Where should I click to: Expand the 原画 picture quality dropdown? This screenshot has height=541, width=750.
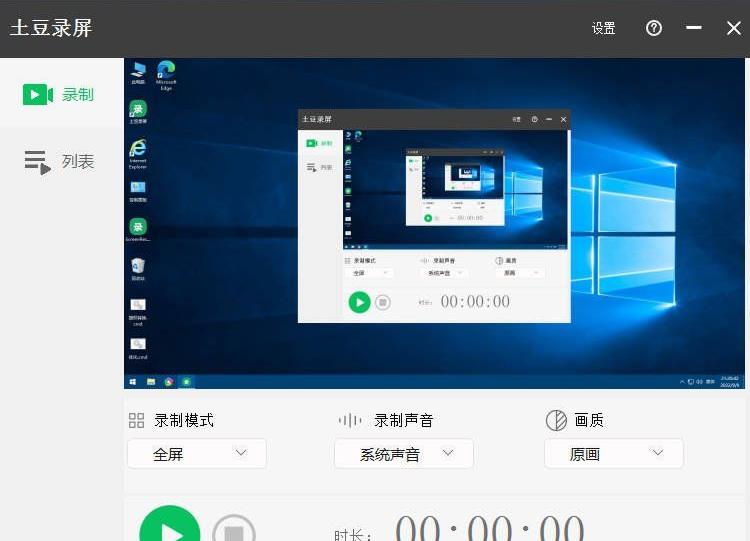(x=614, y=454)
